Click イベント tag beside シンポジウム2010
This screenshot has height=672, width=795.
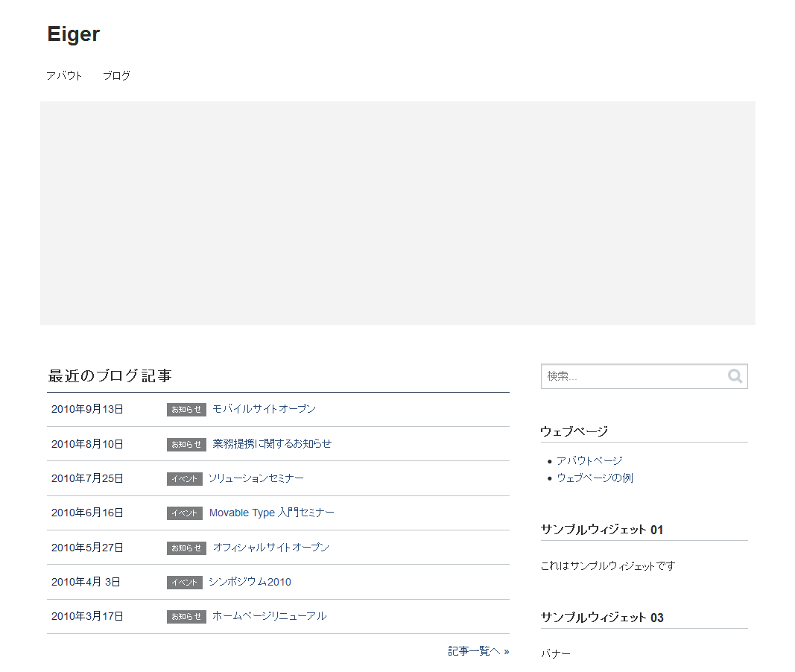[x=184, y=583]
